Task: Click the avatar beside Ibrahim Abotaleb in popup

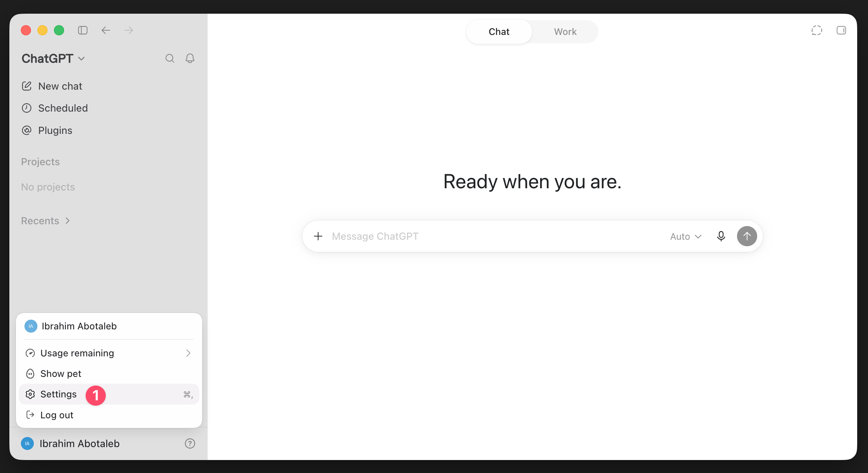Action: pyautogui.click(x=31, y=326)
